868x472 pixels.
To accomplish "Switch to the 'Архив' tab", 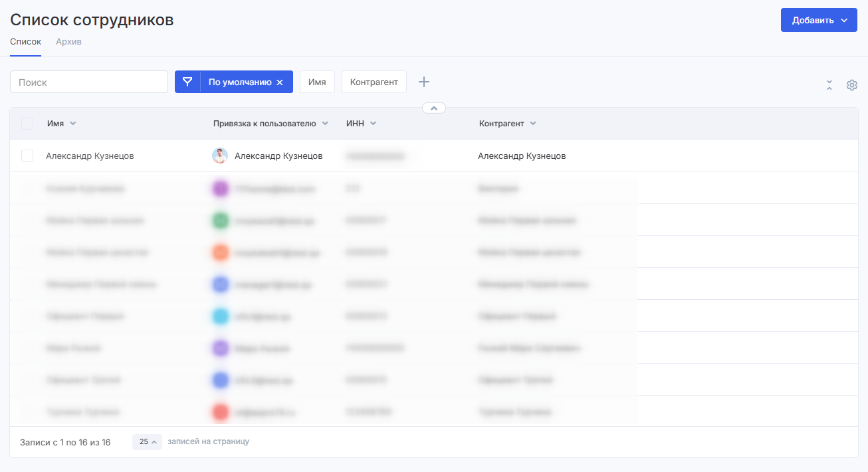I will 68,42.
